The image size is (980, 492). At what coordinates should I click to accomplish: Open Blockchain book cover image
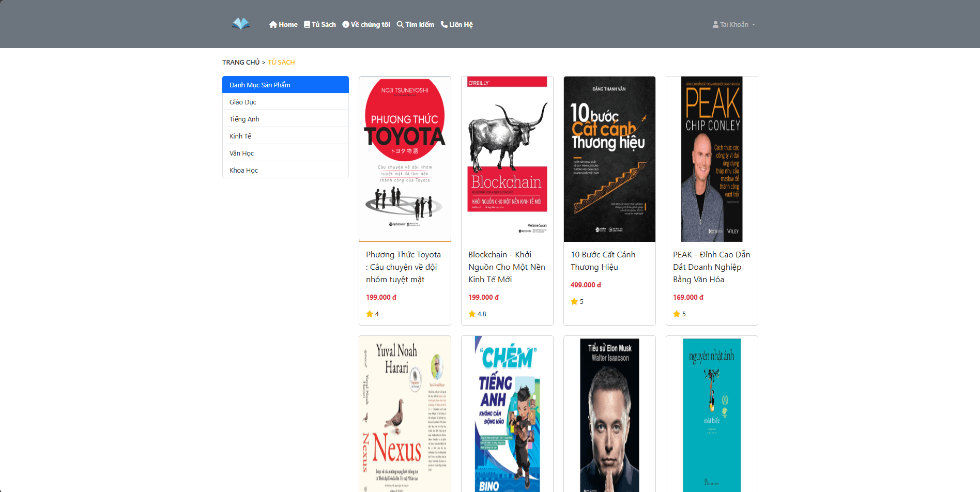pos(507,159)
